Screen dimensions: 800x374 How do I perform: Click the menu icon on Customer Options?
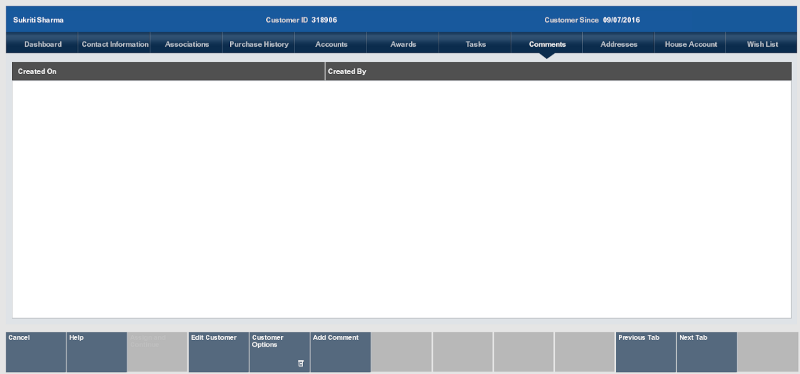coord(301,363)
